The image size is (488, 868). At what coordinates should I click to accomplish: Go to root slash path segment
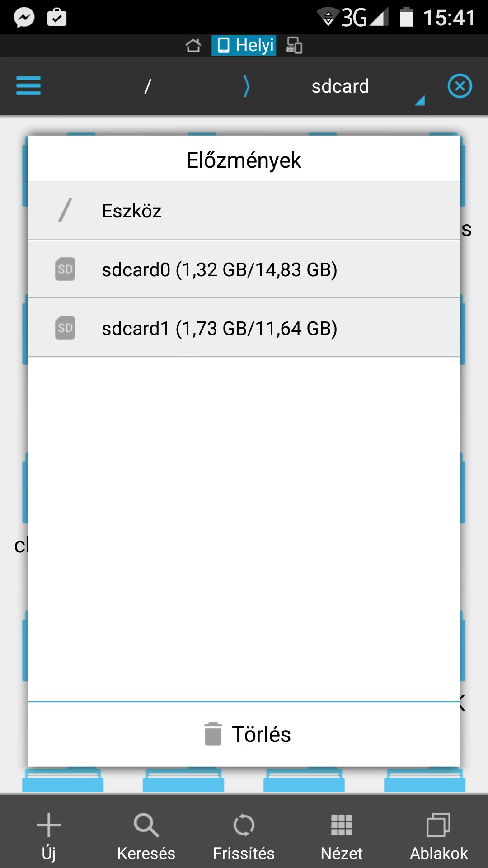click(x=147, y=86)
